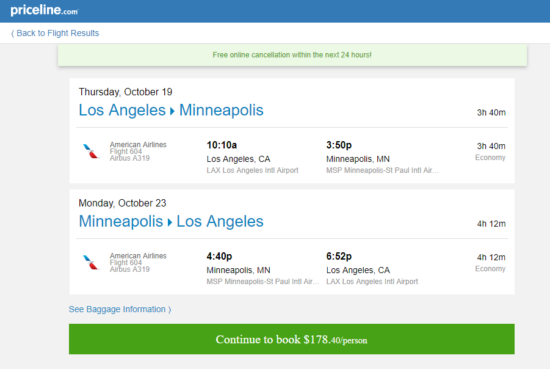Go back to Flight Results

click(55, 33)
